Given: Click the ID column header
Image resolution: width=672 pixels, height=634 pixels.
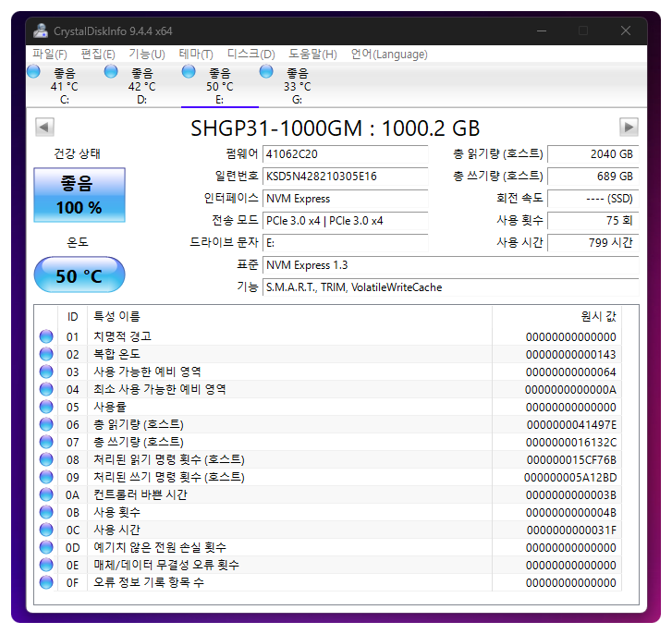Looking at the screenshot, I should 72,317.
